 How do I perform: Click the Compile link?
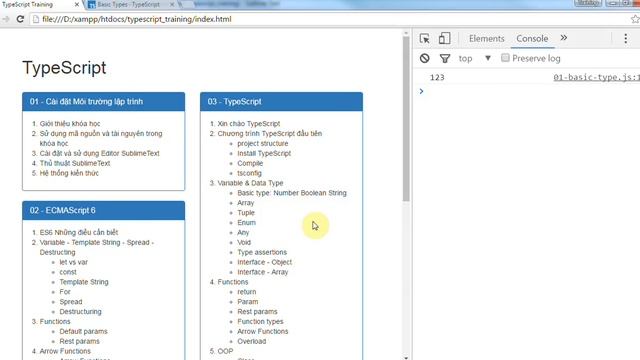[x=250, y=163]
